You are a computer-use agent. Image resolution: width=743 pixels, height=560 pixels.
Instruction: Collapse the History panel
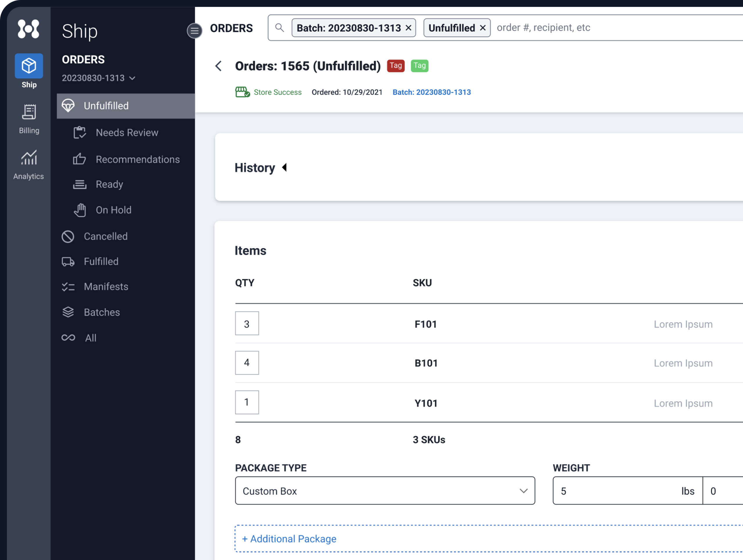284,167
